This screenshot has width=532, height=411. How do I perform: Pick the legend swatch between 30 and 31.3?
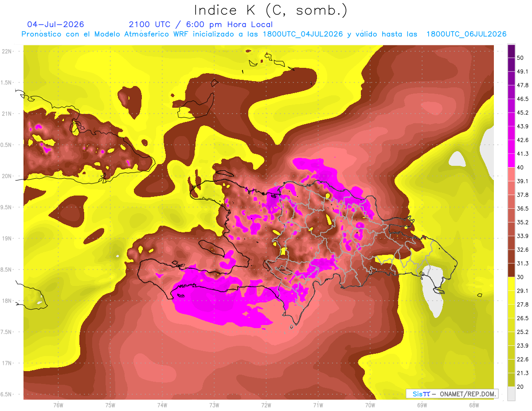click(x=512, y=270)
